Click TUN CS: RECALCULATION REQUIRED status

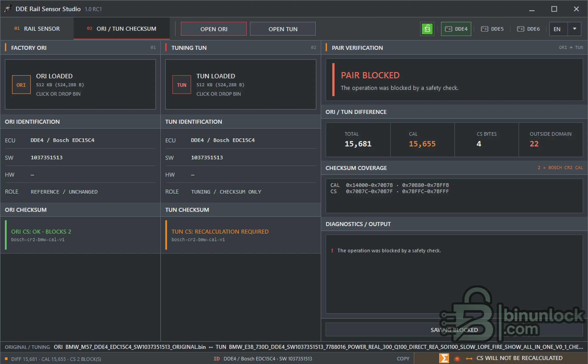220,231
